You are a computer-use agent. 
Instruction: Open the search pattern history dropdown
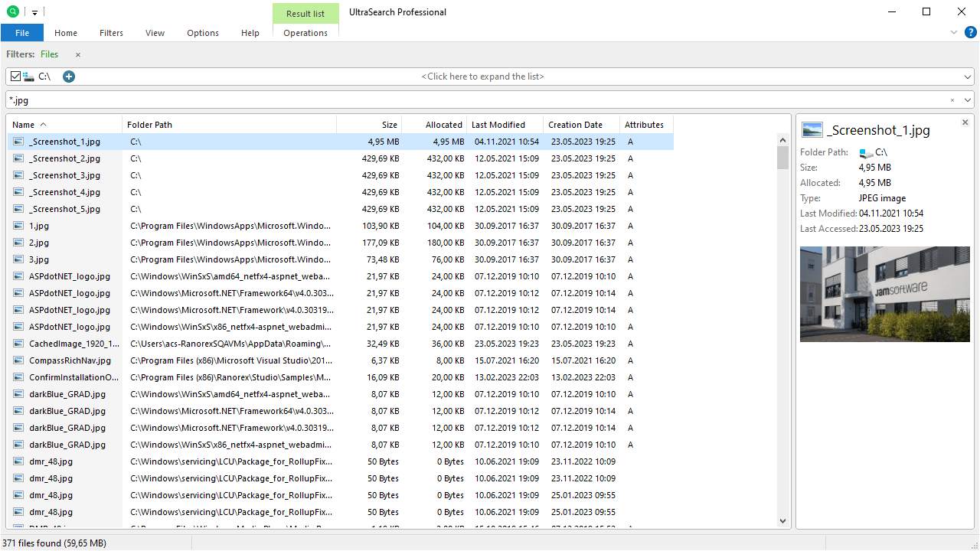(x=968, y=100)
